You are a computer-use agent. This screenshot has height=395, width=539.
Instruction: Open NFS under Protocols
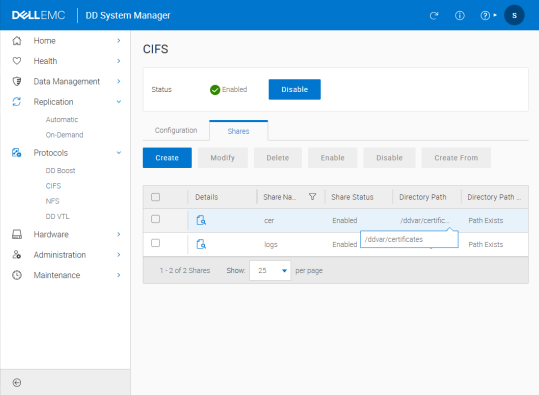click(x=53, y=201)
